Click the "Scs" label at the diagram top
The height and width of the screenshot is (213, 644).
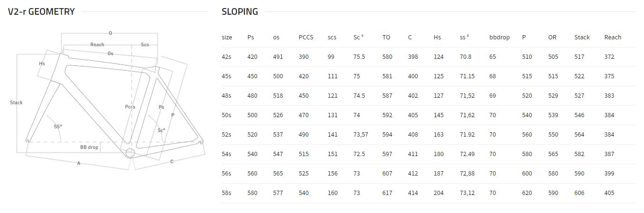tap(144, 45)
